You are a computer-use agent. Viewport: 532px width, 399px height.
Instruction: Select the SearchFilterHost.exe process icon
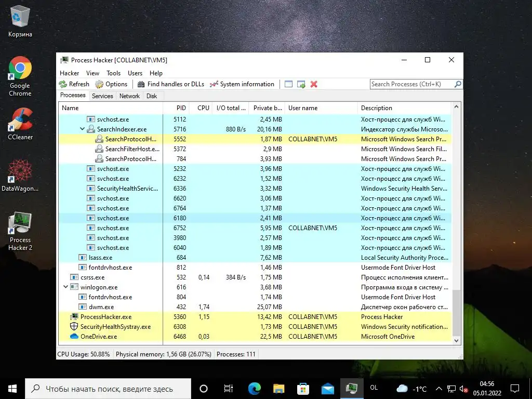coord(99,149)
